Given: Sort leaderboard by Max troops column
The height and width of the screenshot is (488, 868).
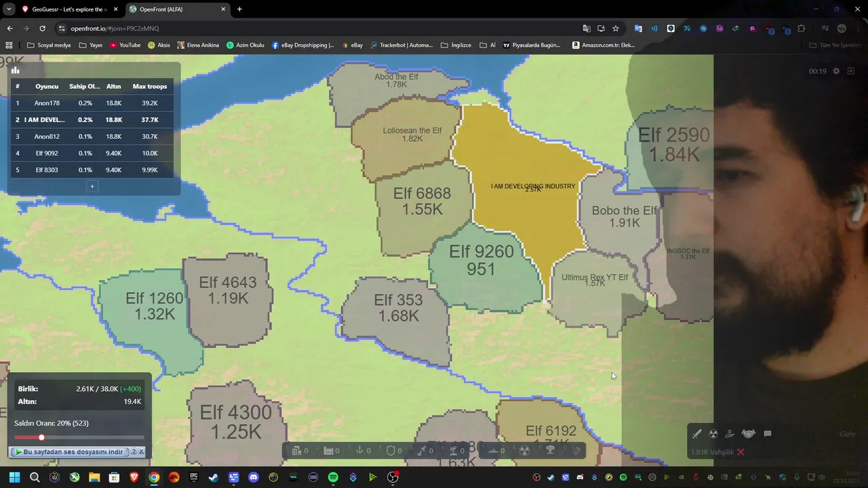Looking at the screenshot, I should (x=150, y=87).
